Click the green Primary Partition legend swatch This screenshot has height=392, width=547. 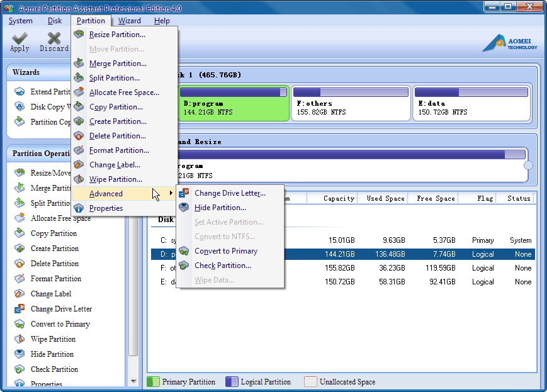click(x=154, y=381)
